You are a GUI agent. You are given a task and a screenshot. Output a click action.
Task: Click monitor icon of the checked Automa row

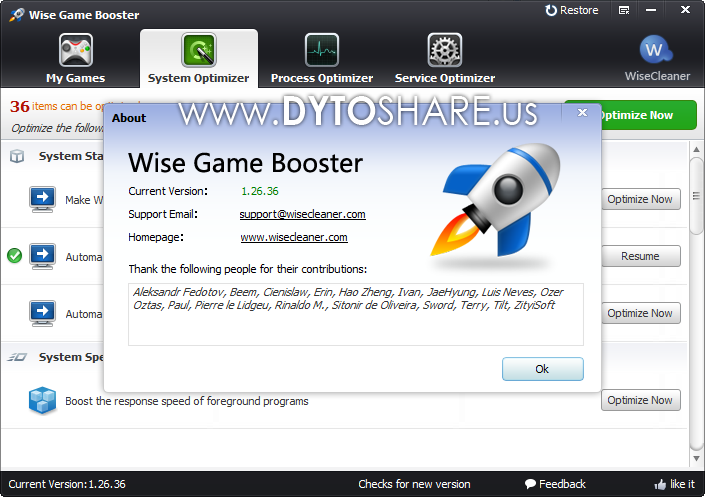(42, 256)
